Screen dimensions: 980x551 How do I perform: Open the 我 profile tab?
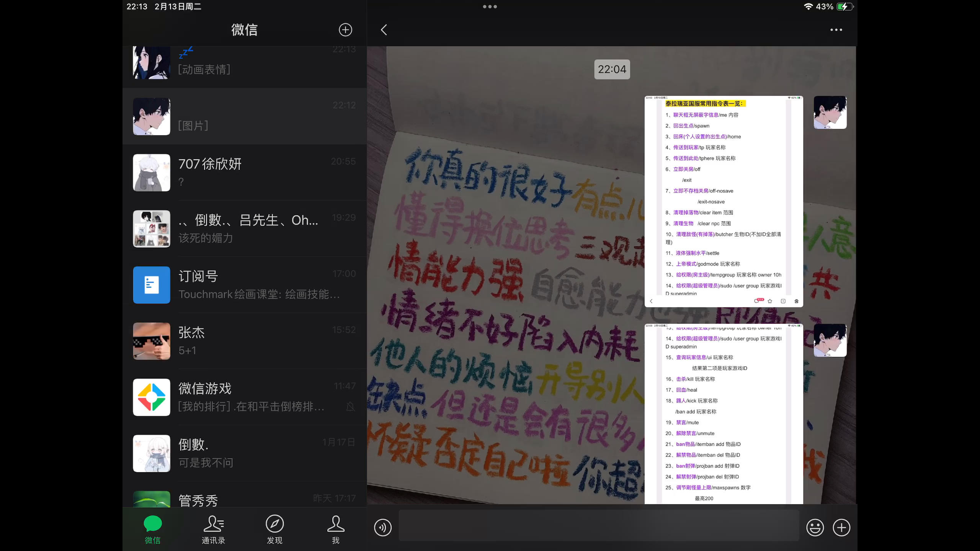(x=336, y=530)
